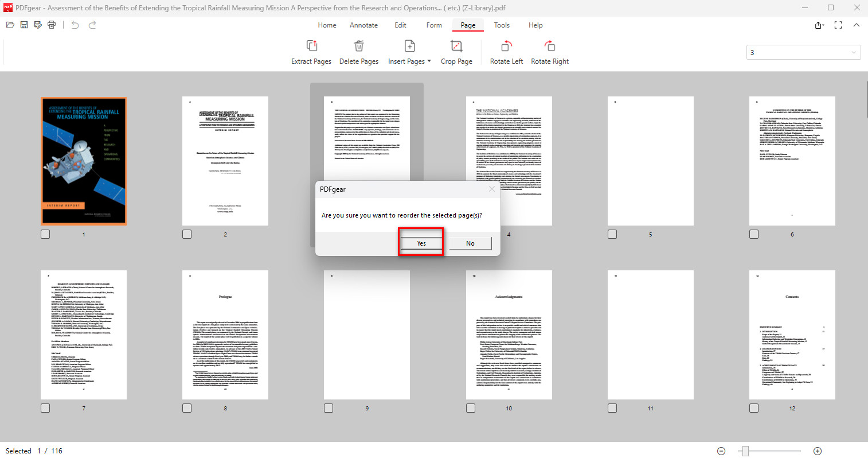
Task: Rotate the selected page right
Action: [549, 52]
